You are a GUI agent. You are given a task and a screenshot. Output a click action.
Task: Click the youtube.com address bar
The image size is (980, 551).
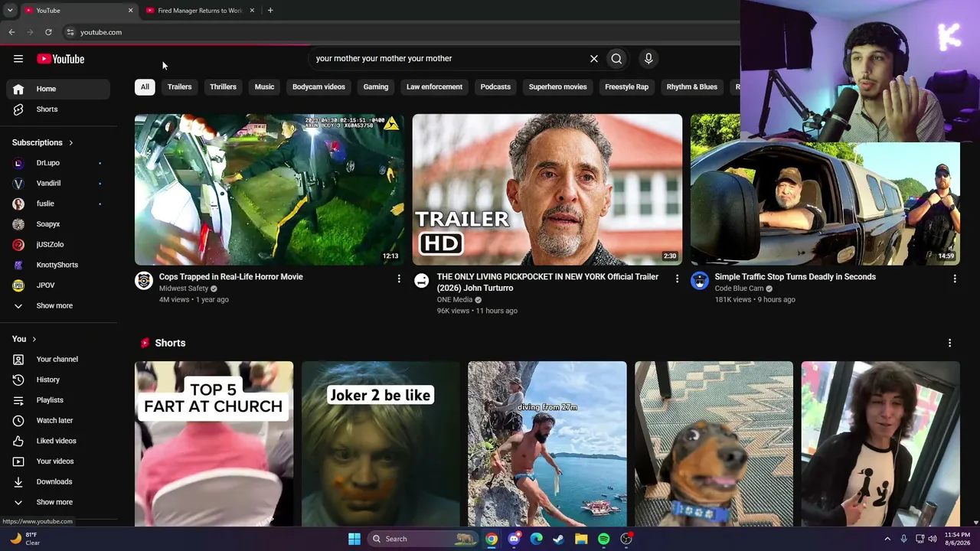coord(398,32)
